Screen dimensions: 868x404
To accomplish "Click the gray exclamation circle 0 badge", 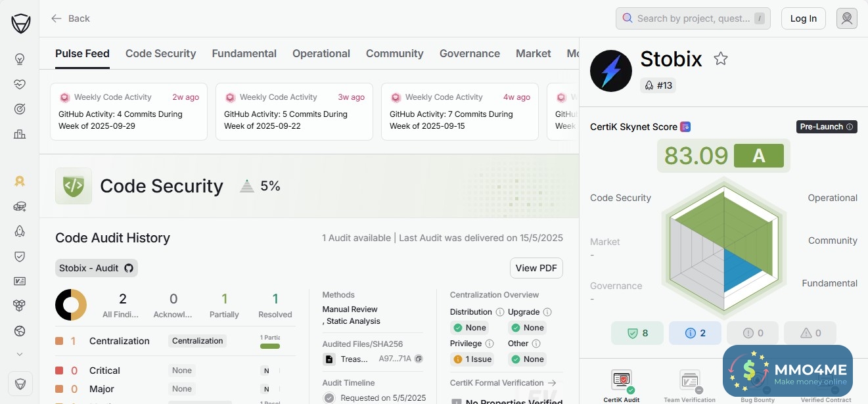I will click(752, 333).
